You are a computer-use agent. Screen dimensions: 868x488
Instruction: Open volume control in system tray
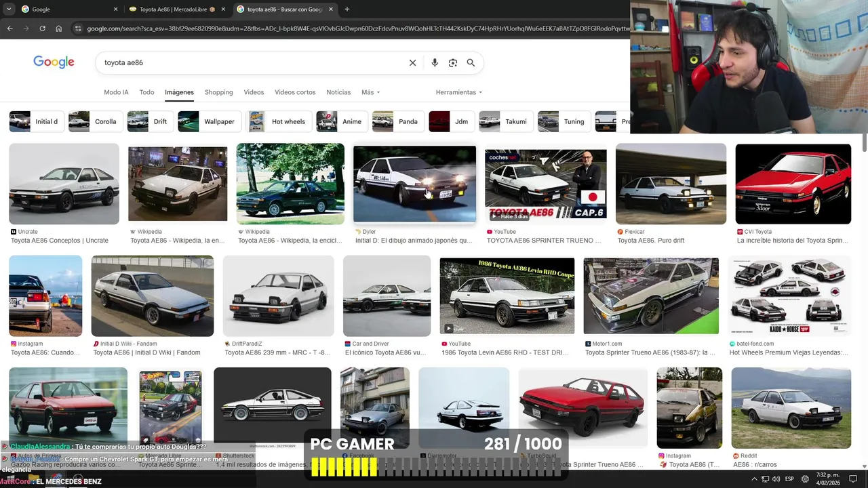pyautogui.click(x=776, y=480)
